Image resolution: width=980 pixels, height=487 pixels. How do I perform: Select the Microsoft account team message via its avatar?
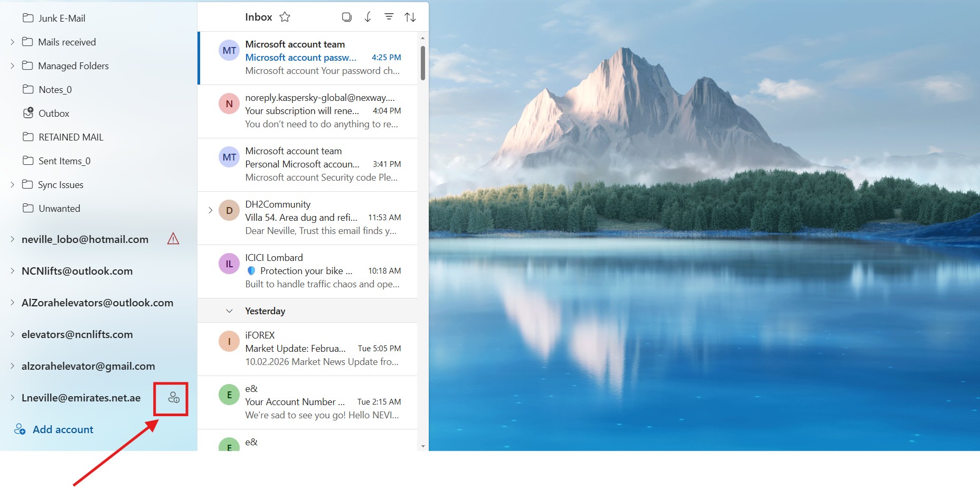(x=229, y=50)
